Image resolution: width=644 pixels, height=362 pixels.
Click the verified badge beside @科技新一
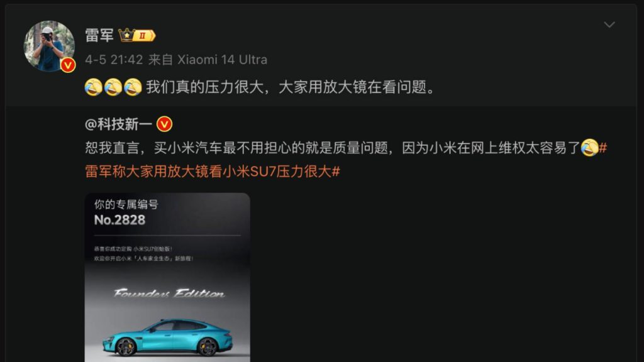(x=164, y=124)
